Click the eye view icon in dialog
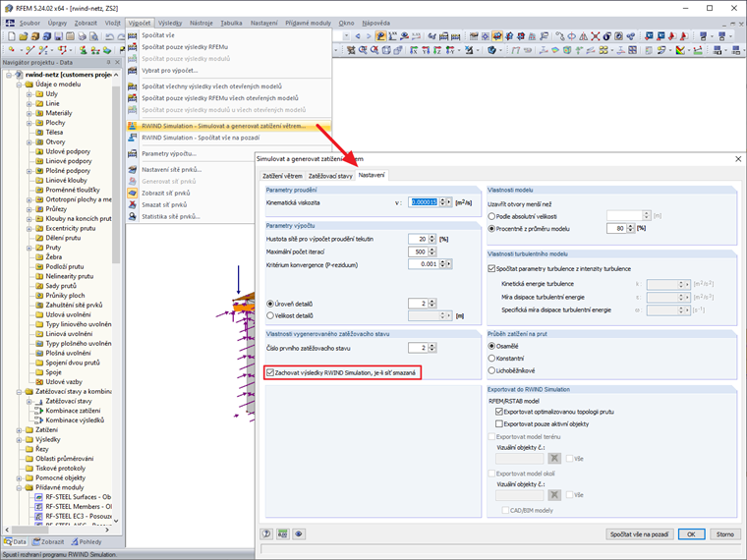 (299, 533)
